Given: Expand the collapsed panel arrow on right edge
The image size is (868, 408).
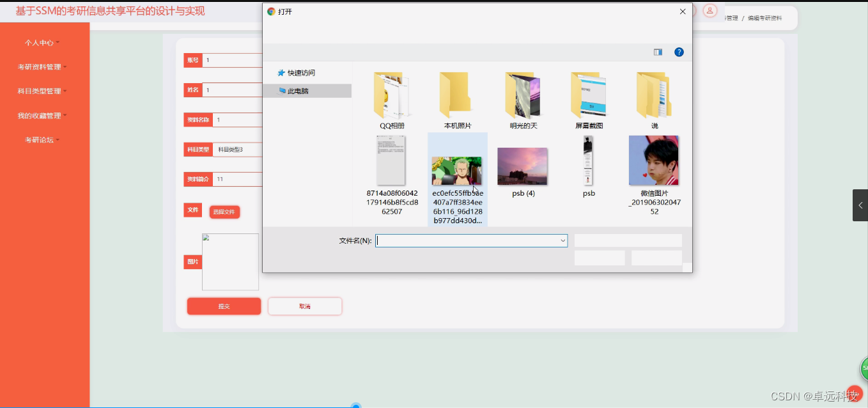Looking at the screenshot, I should pos(860,205).
